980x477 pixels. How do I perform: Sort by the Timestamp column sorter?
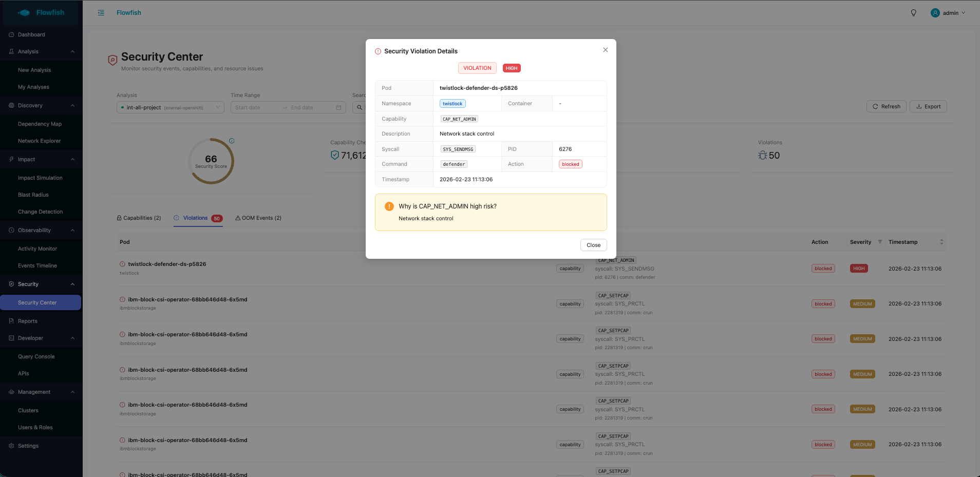941,242
